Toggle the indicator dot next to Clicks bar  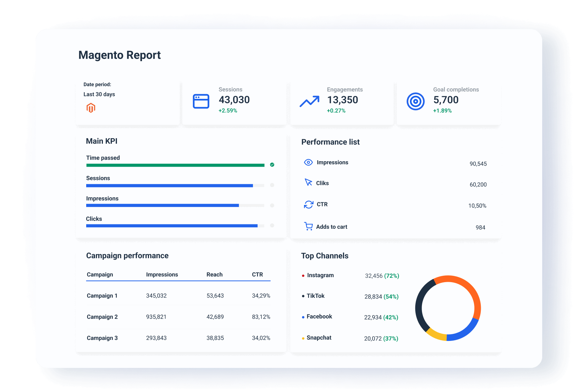(272, 226)
